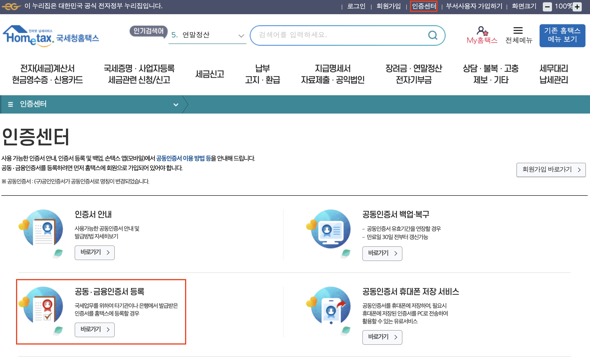Expand the 인증센터 breadcrumb dropdown
Image resolution: width=590 pixels, height=364 pixels.
176,104
